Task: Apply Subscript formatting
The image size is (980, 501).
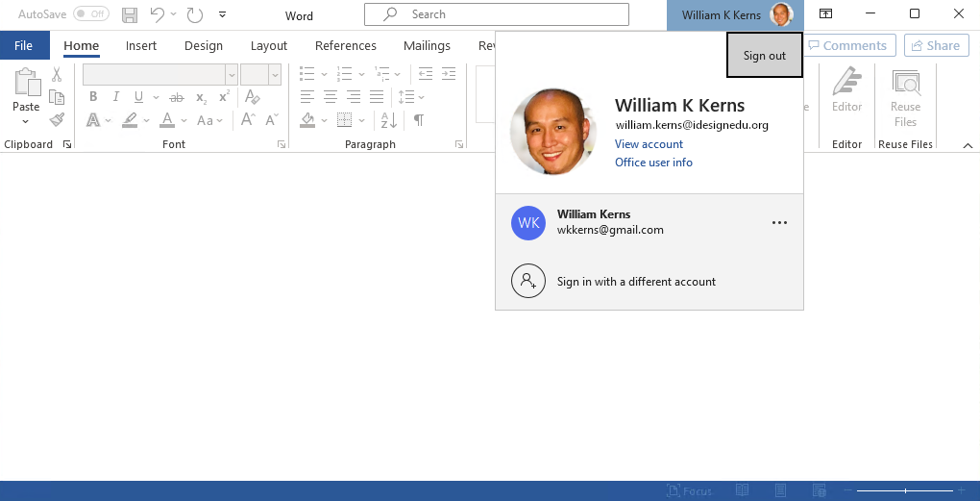Action: click(x=201, y=97)
